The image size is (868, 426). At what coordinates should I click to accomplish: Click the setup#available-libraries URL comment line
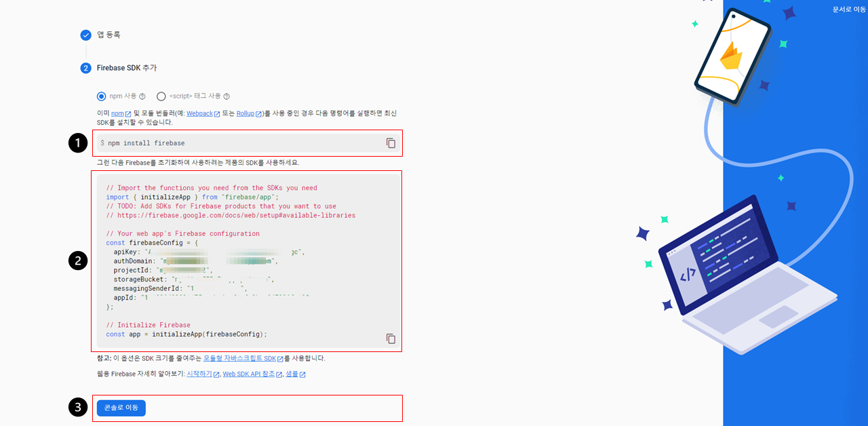pyautogui.click(x=231, y=215)
